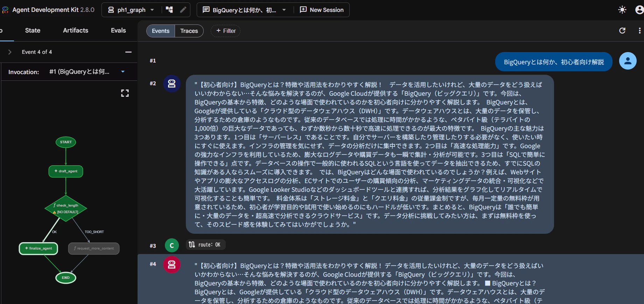Click the red agent avatar for event #4
The image size is (644, 304).
tap(172, 265)
